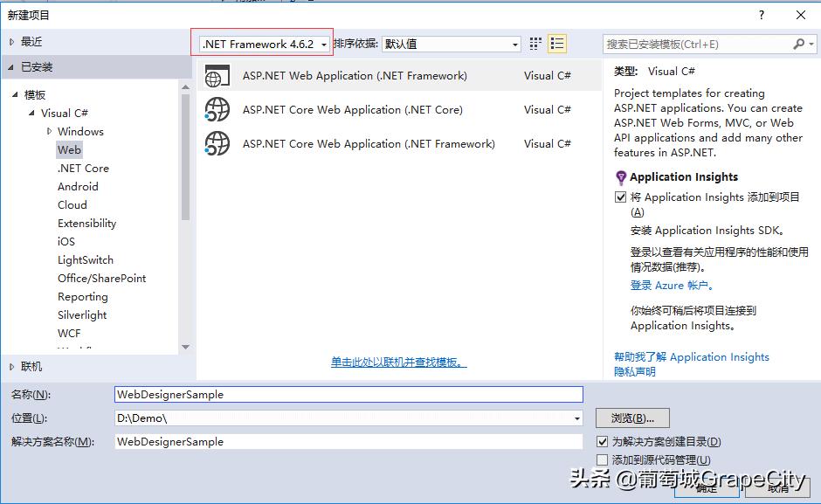Open the help question mark button

pyautogui.click(x=762, y=15)
